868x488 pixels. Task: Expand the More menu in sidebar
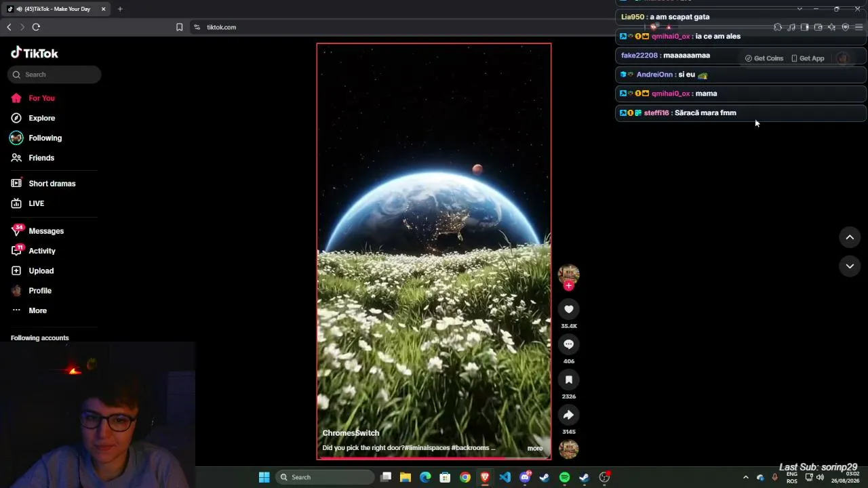point(29,310)
